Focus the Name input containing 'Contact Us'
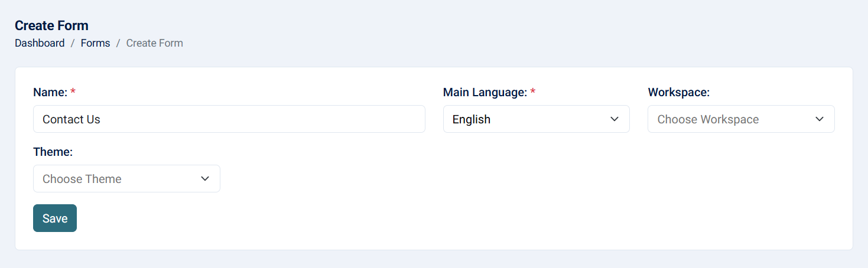 pyautogui.click(x=229, y=119)
